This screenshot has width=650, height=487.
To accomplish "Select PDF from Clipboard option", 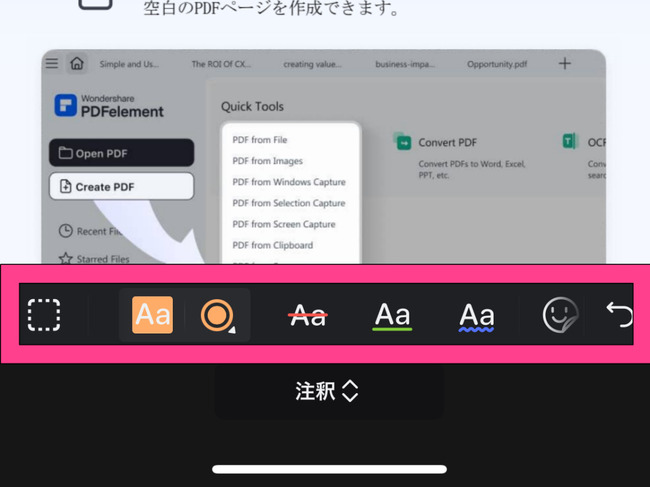I will 273,245.
